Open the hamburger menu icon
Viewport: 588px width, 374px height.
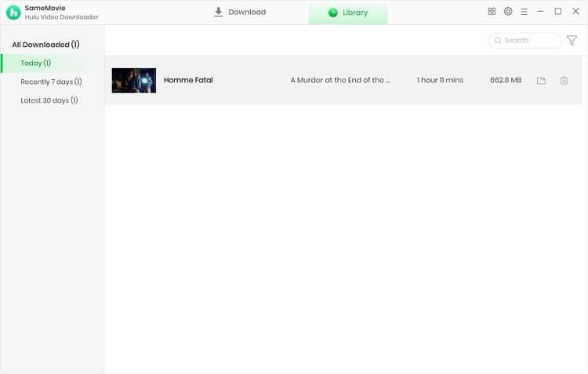pyautogui.click(x=524, y=12)
